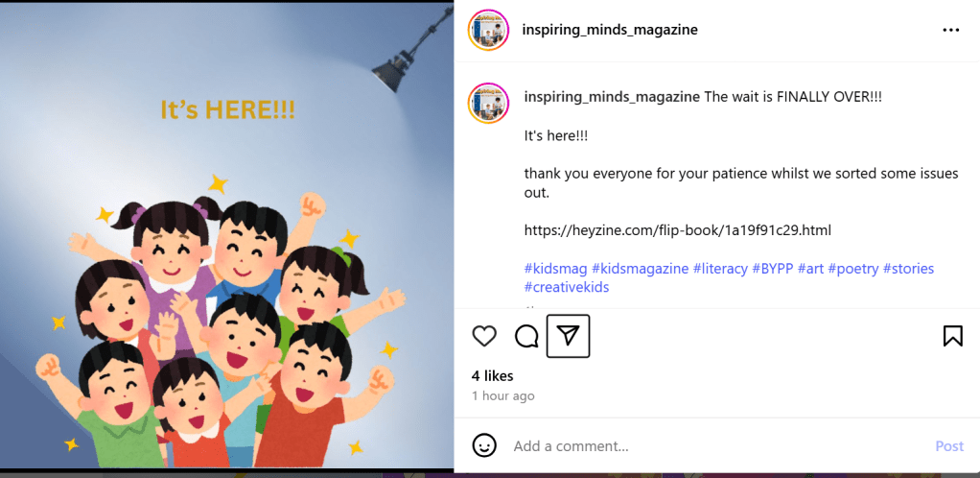Share post using paper plane icon
Screen dimensions: 980x478
tap(568, 337)
